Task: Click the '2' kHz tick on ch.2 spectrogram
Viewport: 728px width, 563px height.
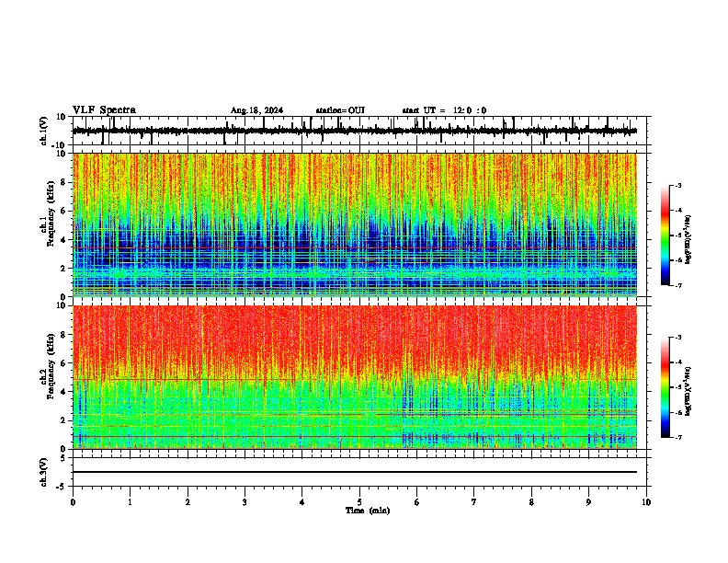Action: [64, 420]
